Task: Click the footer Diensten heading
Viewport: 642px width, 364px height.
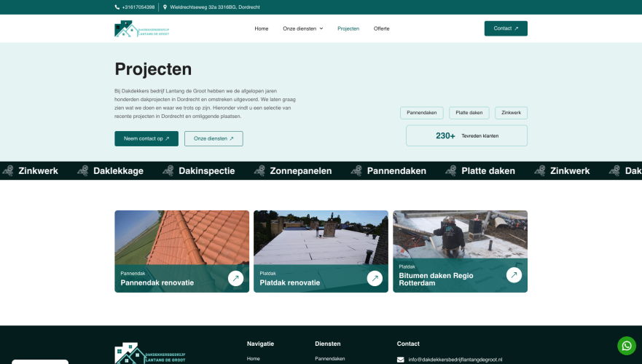Action: coord(327,344)
